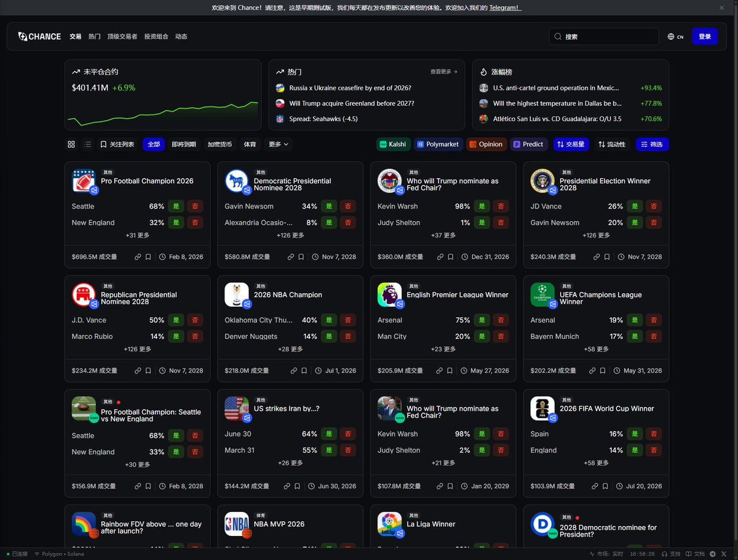
Task: Bookmark US strikes Iran market
Action: tap(297, 486)
